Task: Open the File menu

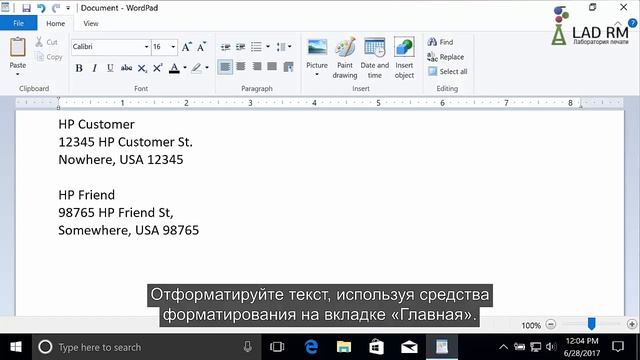Action: (x=18, y=23)
